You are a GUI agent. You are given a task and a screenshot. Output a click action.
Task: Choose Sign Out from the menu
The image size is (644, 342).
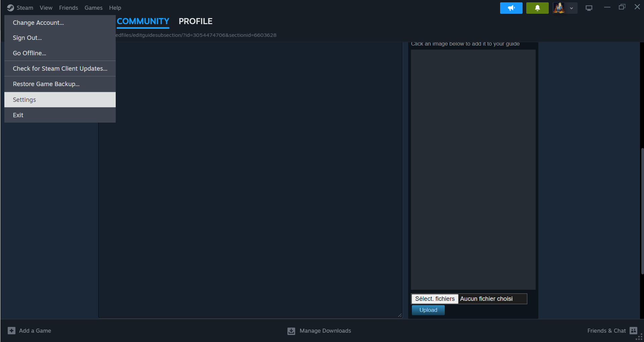60,38
